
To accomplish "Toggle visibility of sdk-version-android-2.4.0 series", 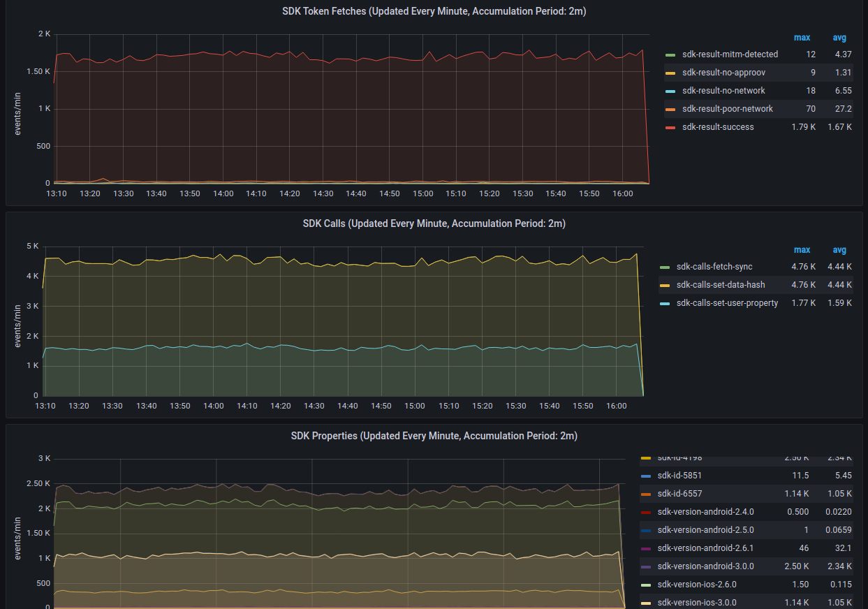I will 706,512.
